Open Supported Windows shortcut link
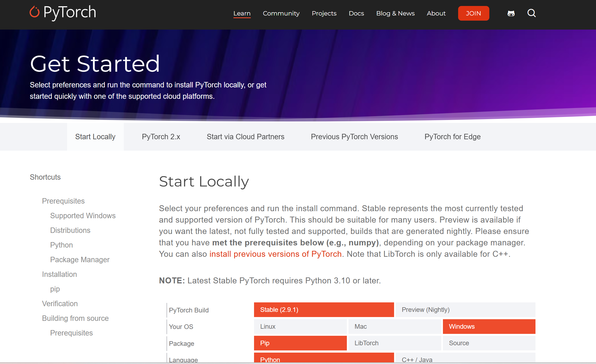 point(83,216)
